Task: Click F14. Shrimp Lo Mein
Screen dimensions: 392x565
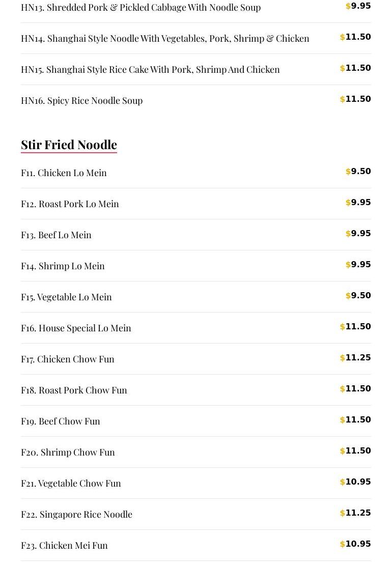Action: (63, 266)
